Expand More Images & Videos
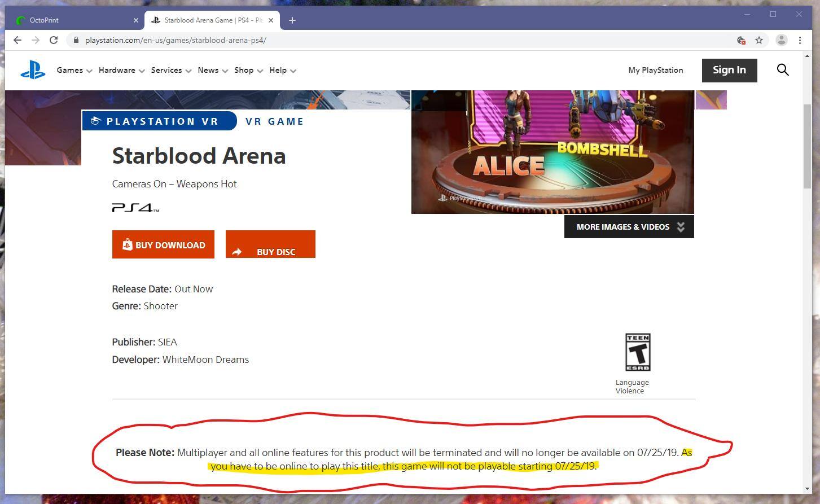This screenshot has width=820, height=504. (x=629, y=227)
